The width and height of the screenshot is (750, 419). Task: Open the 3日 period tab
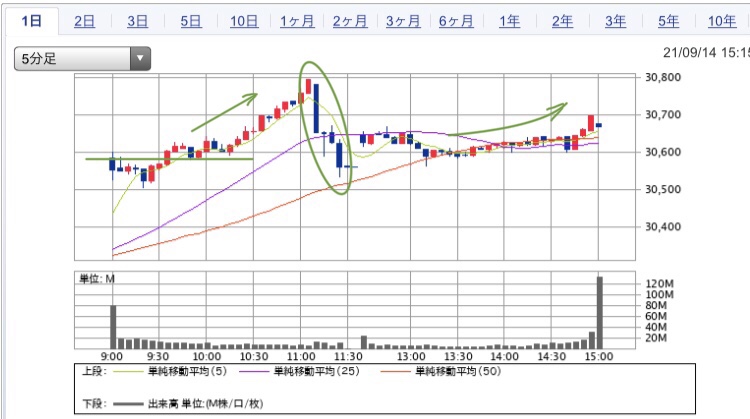[137, 21]
